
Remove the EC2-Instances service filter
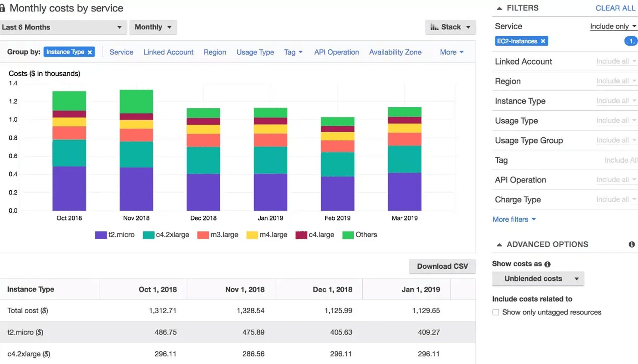point(543,41)
